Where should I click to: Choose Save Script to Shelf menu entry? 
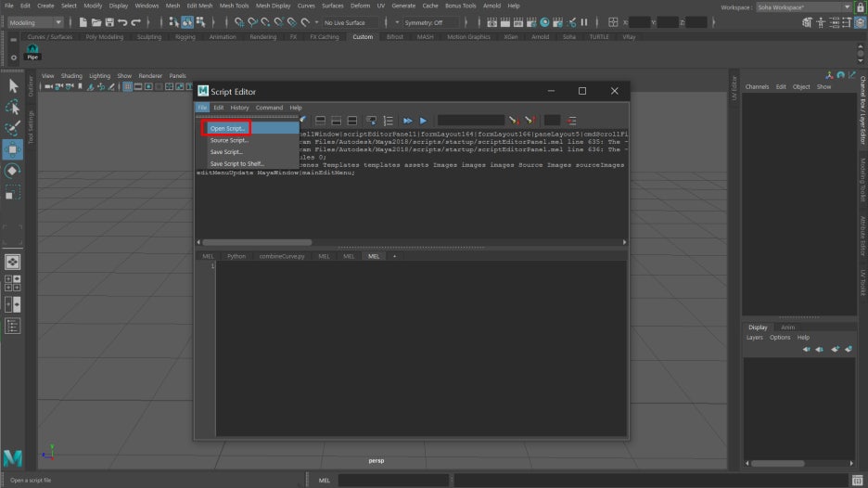(236, 163)
